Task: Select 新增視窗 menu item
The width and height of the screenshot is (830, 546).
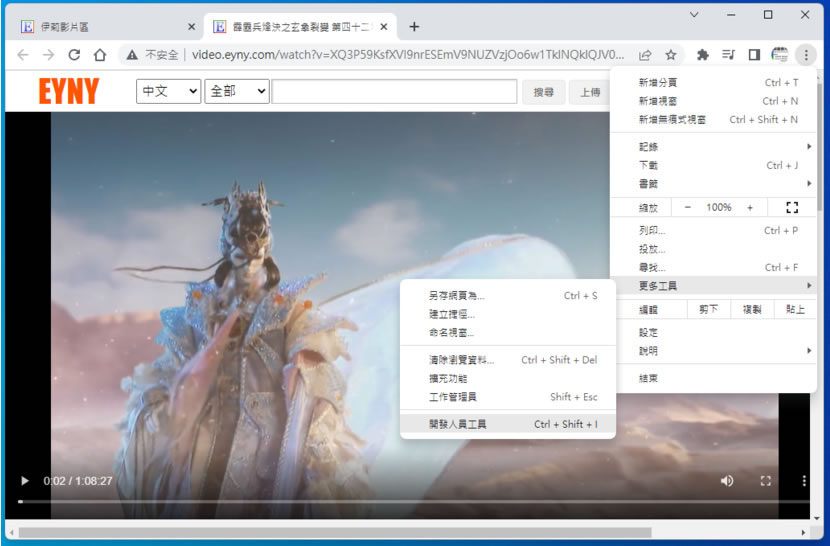Action: click(712, 101)
